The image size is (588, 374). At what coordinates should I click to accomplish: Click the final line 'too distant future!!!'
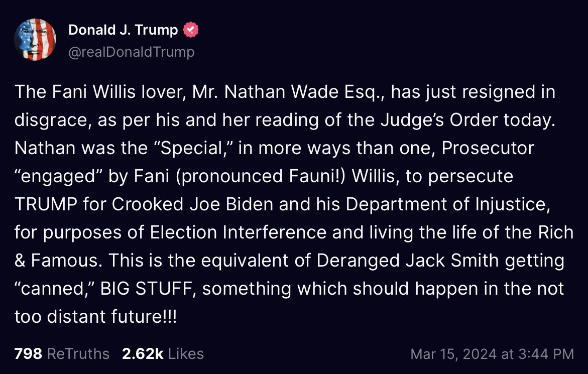pos(95,317)
